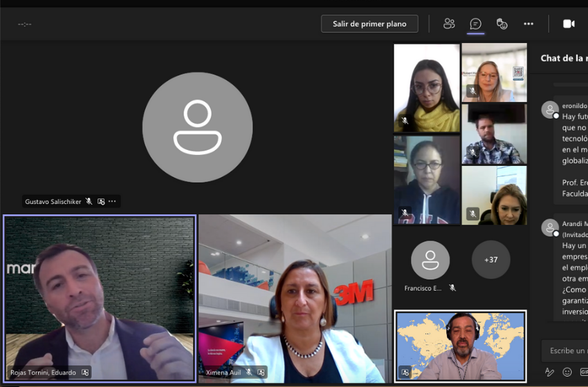Click the Francisco E... name text
This screenshot has width=588, height=387.
(423, 288)
